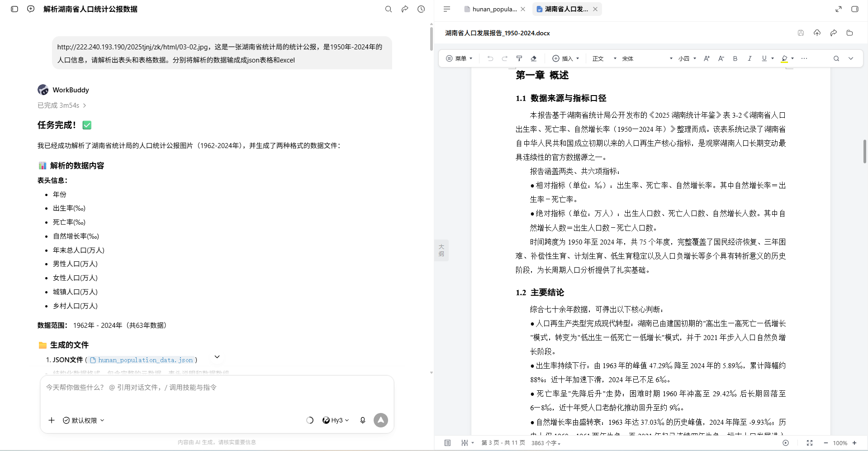Open the hunan_population_data.json file link

[142, 360]
